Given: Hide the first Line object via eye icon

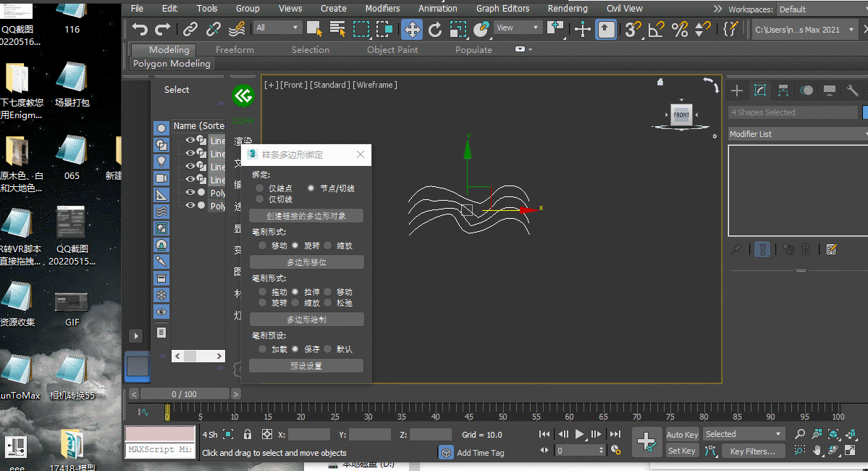Looking at the screenshot, I should point(190,141).
